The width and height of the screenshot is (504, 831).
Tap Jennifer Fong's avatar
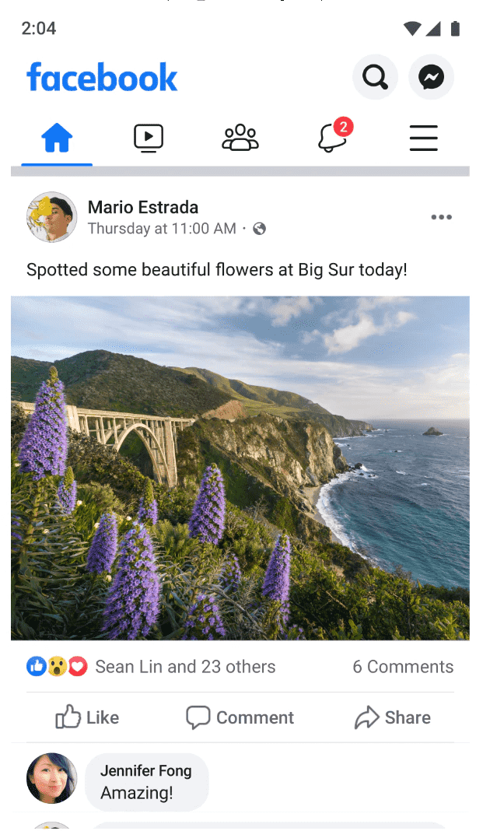pos(51,777)
